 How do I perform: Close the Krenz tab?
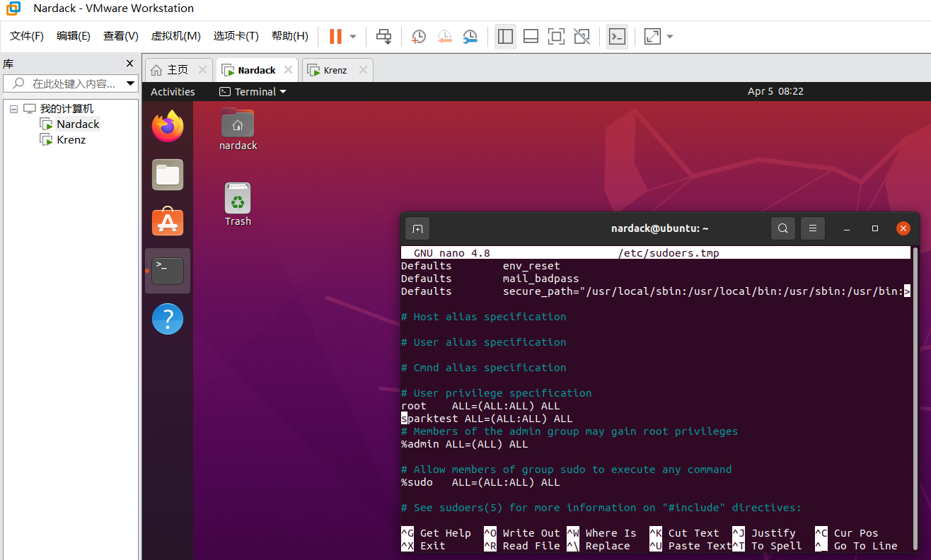(x=363, y=70)
